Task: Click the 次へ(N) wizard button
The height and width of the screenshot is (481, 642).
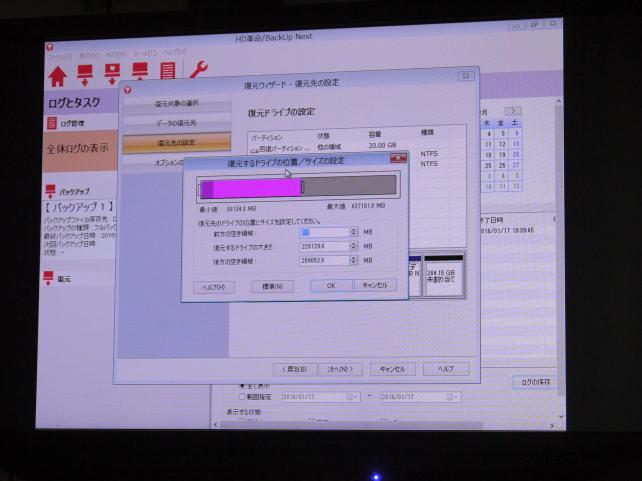Action: (340, 369)
